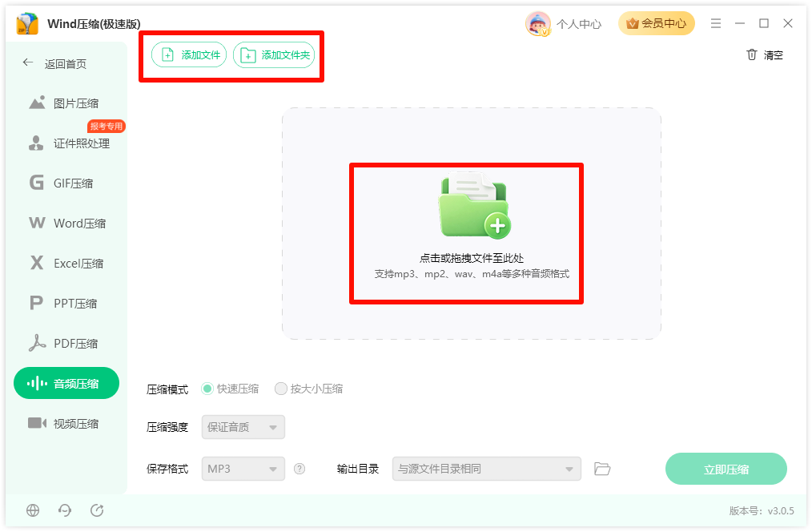Open the hamburger menu in title bar

pos(716,23)
